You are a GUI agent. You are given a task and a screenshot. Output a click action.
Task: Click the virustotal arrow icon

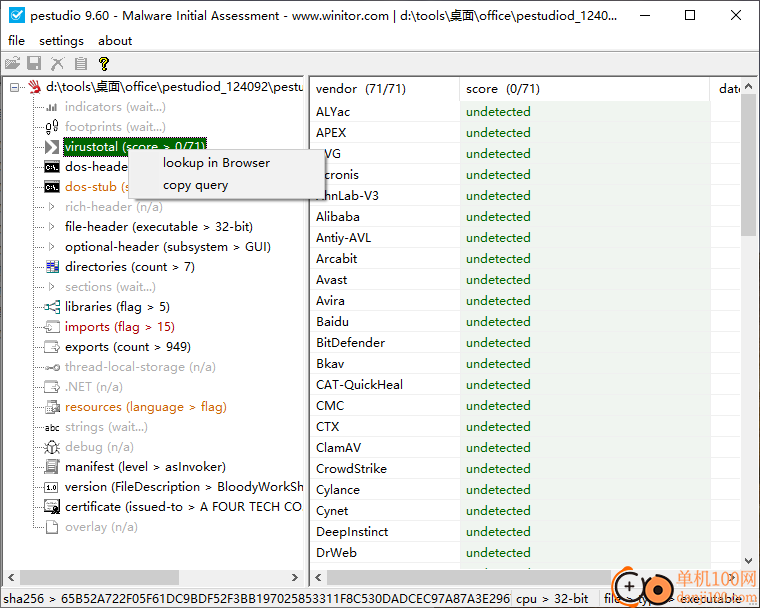coord(52,147)
